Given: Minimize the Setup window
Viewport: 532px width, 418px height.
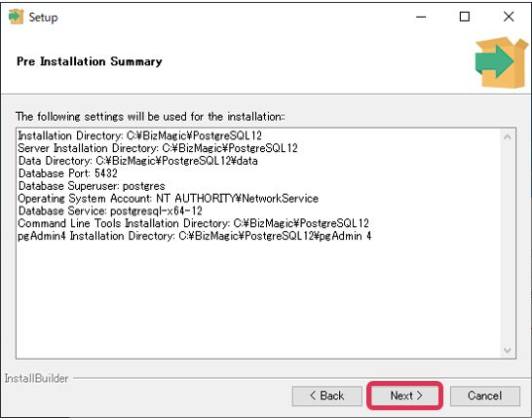Looking at the screenshot, I should (x=421, y=17).
